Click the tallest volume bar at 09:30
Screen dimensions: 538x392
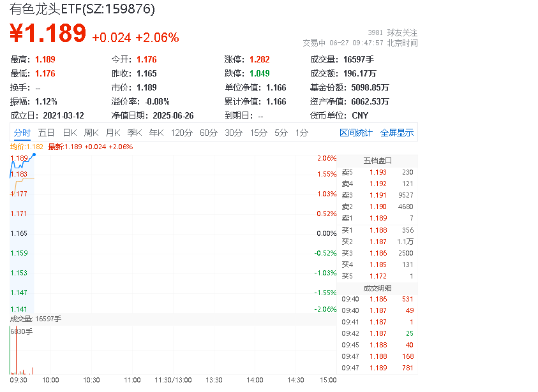point(11,351)
